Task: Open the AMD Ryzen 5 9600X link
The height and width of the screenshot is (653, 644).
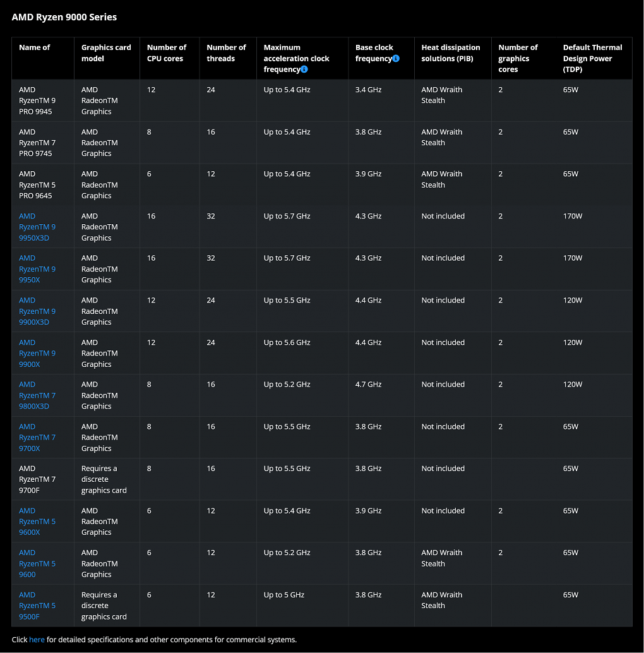Action: (x=37, y=522)
